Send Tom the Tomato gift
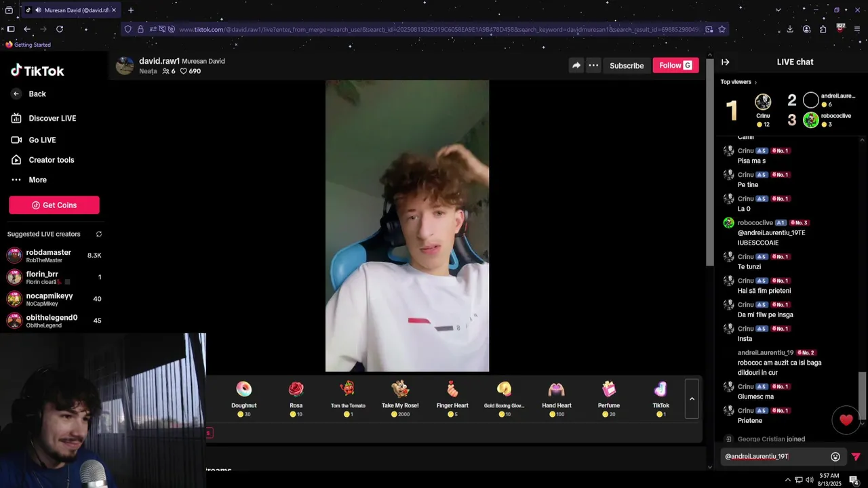Screen dimensions: 868x488 tap(348, 398)
